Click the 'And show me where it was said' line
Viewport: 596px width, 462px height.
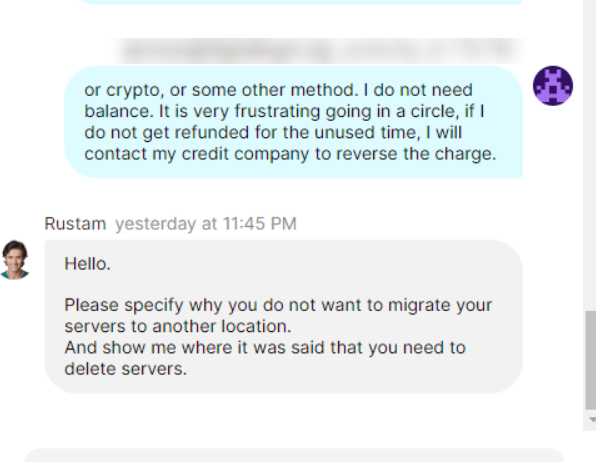[x=265, y=348]
